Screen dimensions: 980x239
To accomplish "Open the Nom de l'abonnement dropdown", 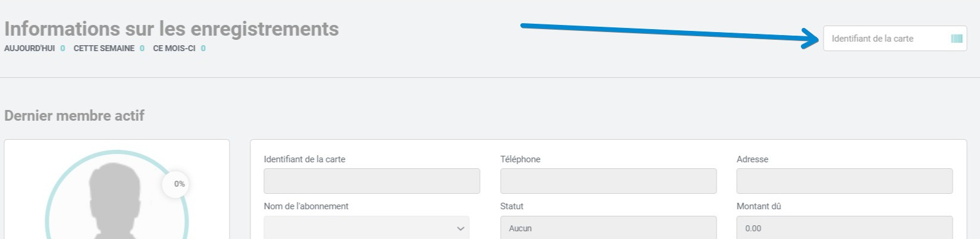I will tap(366, 228).
